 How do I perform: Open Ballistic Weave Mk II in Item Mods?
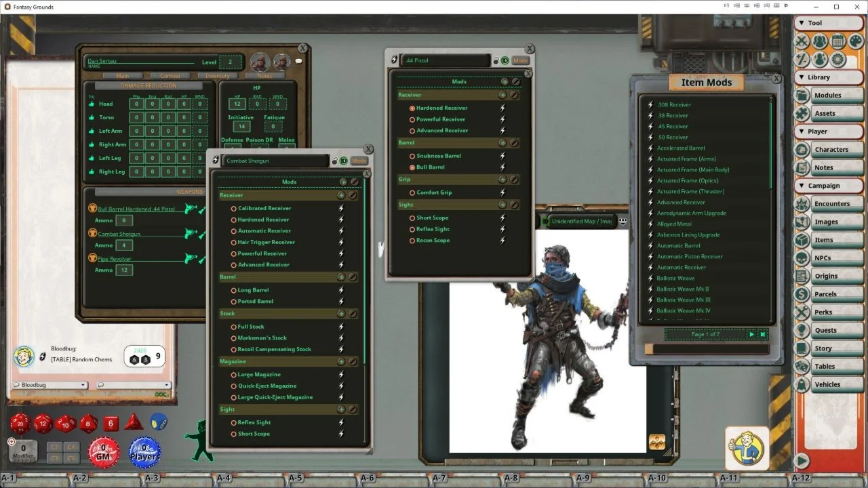[683, 289]
